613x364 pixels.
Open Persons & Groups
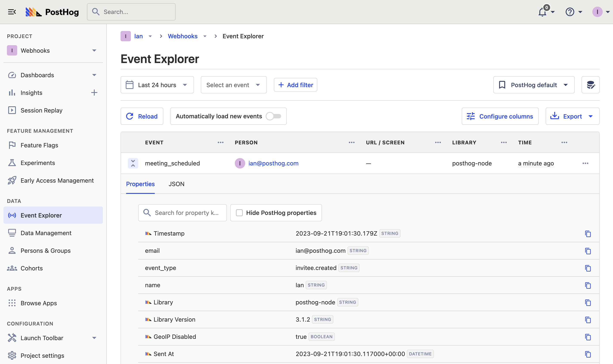pyautogui.click(x=53, y=251)
